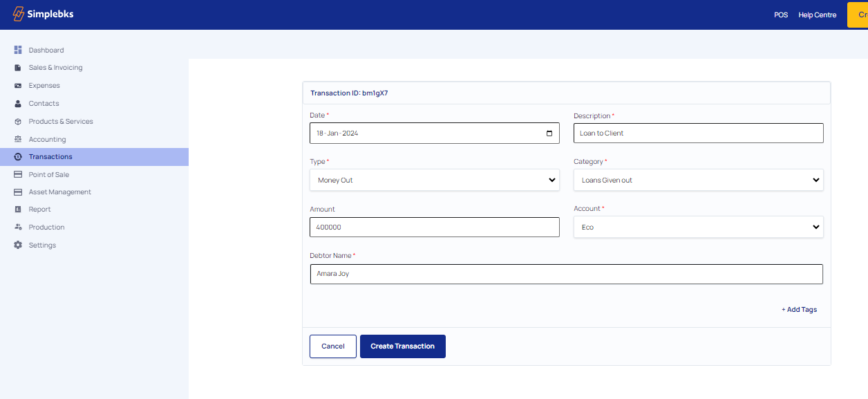The image size is (868, 399).
Task: Click the Accounting scales icon
Action: (18, 139)
